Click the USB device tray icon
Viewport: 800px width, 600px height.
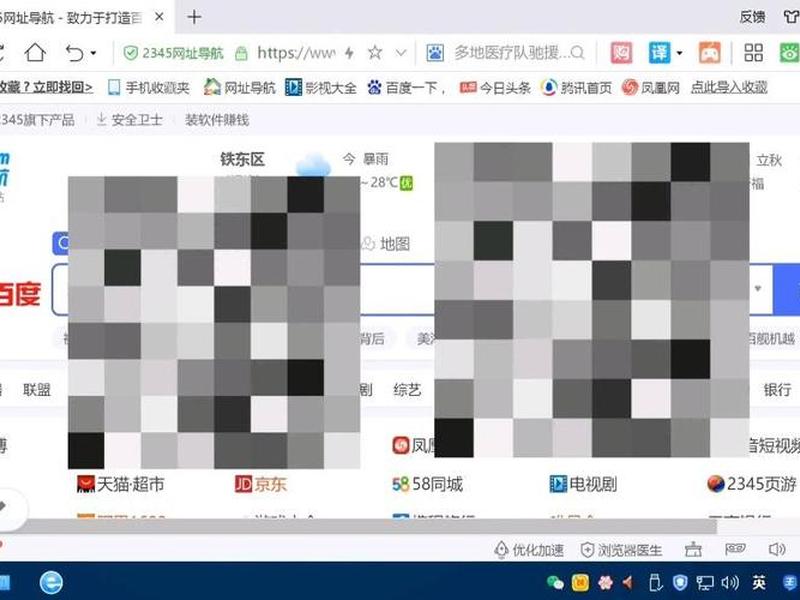coord(655,582)
